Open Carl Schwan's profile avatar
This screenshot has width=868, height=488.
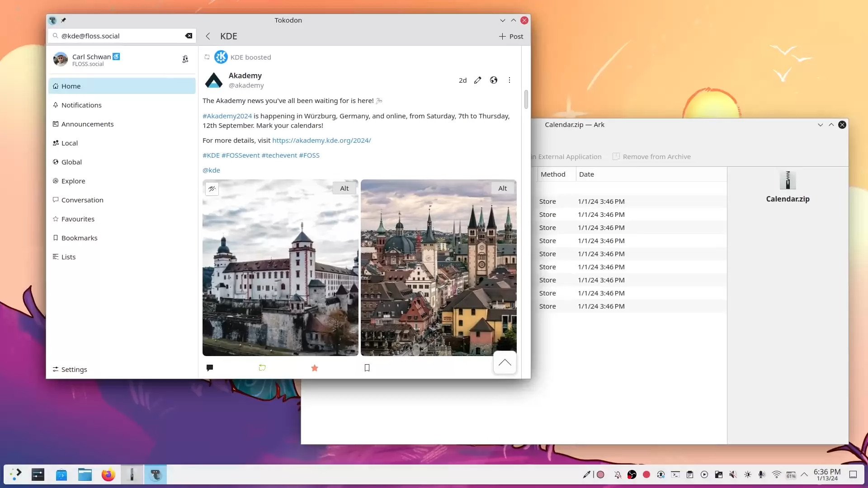click(x=61, y=59)
